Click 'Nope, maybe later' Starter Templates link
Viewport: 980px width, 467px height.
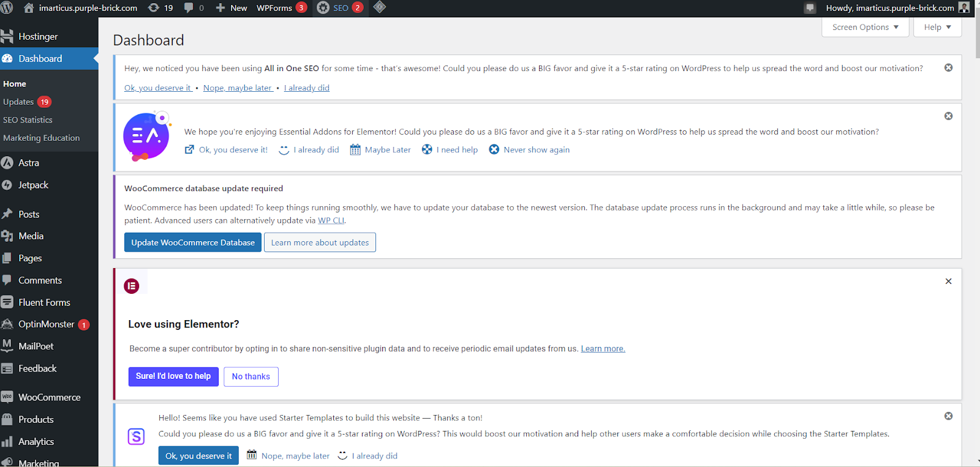tap(288, 456)
